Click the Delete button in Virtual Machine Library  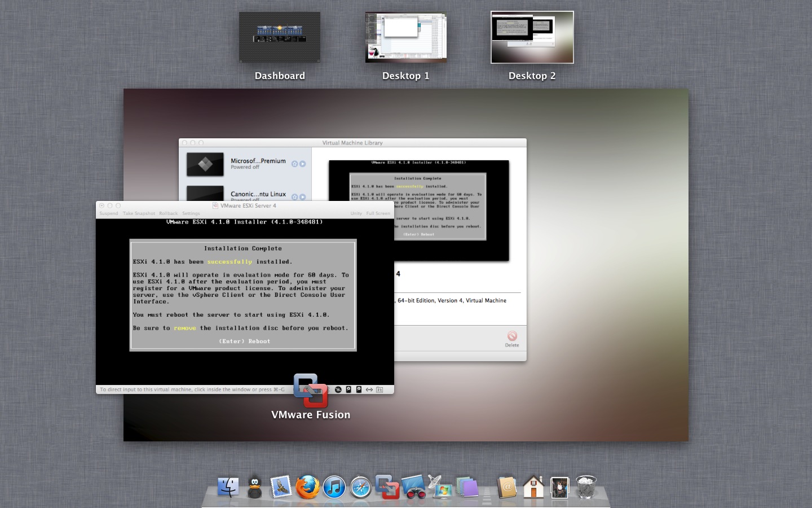(x=512, y=339)
